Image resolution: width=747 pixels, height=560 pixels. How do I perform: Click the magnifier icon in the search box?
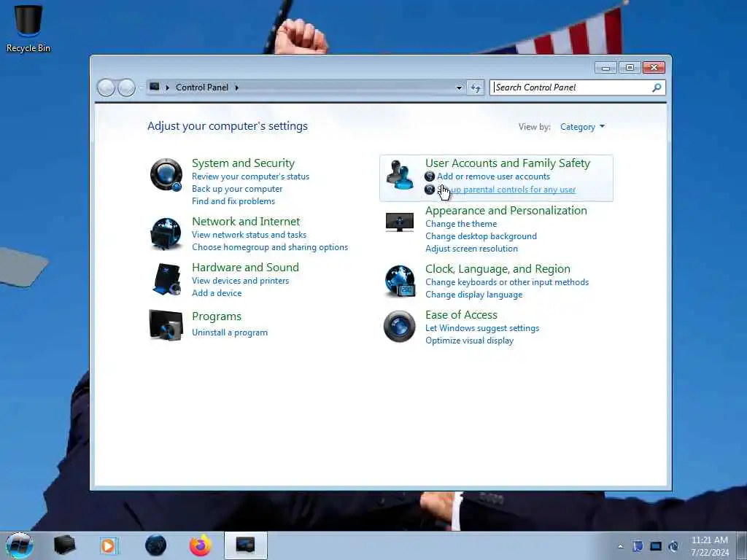coord(657,87)
